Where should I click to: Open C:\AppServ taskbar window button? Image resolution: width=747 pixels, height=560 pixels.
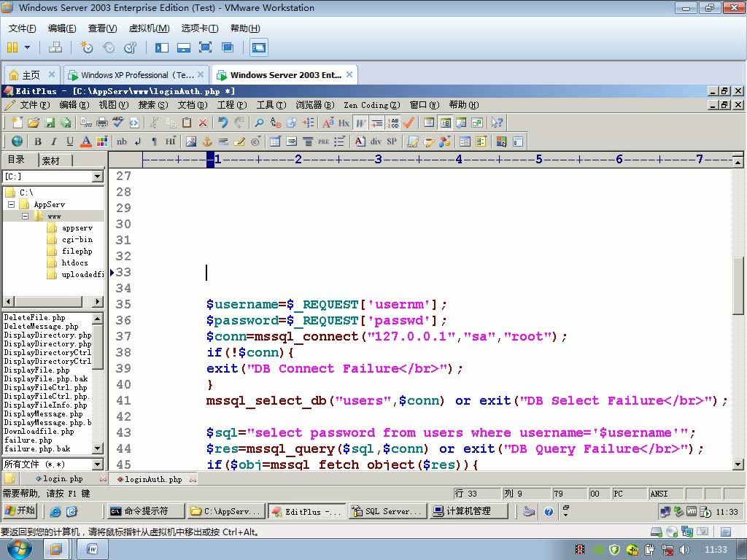[226, 511]
